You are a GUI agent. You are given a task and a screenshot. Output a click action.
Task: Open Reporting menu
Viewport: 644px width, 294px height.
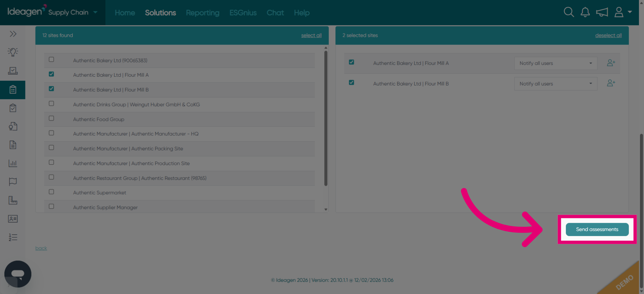203,13
